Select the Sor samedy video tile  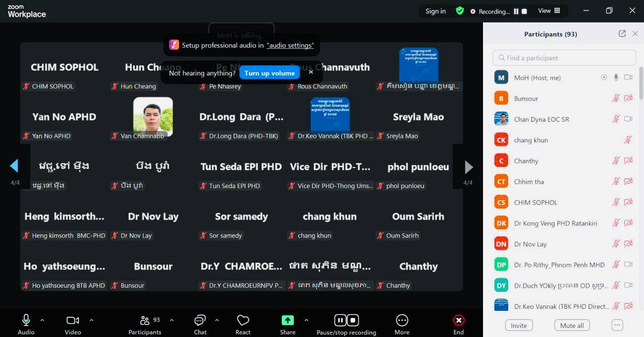click(x=242, y=217)
